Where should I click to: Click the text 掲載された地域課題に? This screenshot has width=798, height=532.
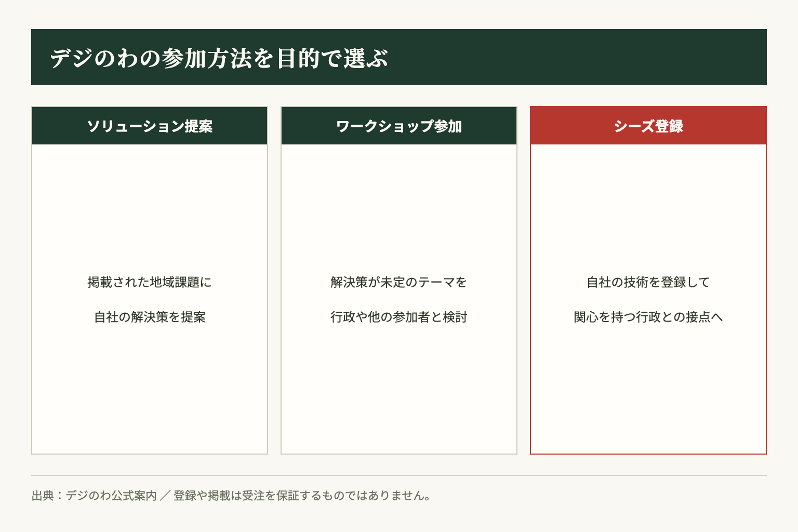[150, 282]
